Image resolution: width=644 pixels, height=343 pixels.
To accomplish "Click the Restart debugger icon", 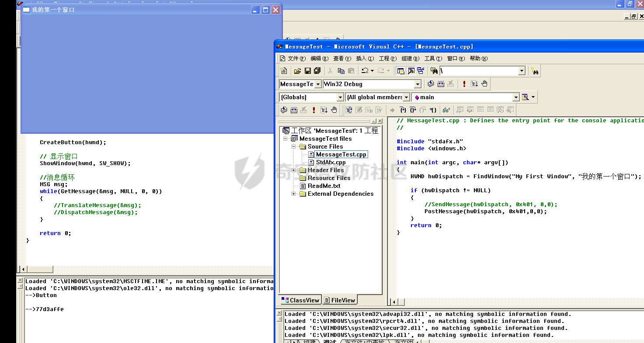I will (349, 110).
